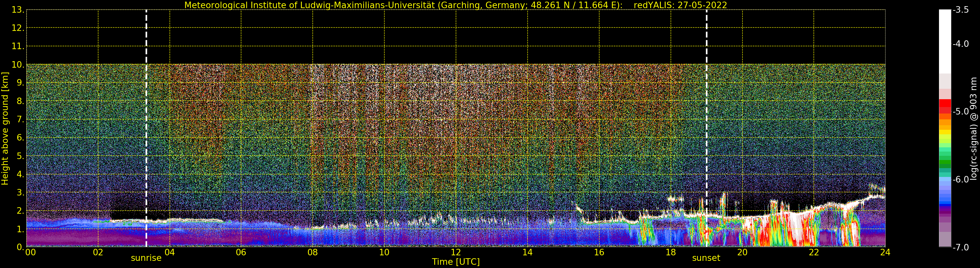
Task: Click height tick label '2.'
Action: (x=21, y=211)
